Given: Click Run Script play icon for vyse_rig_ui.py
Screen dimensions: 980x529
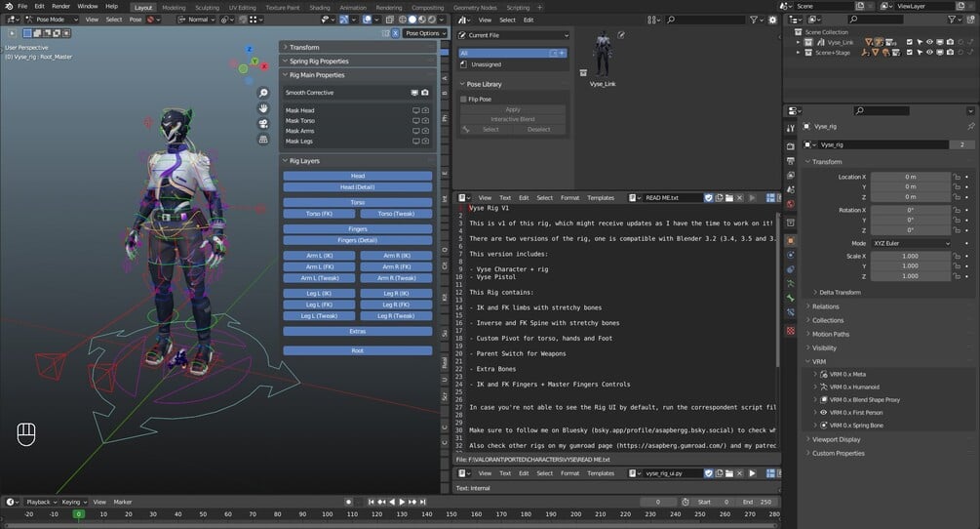Looking at the screenshot, I should 752,473.
